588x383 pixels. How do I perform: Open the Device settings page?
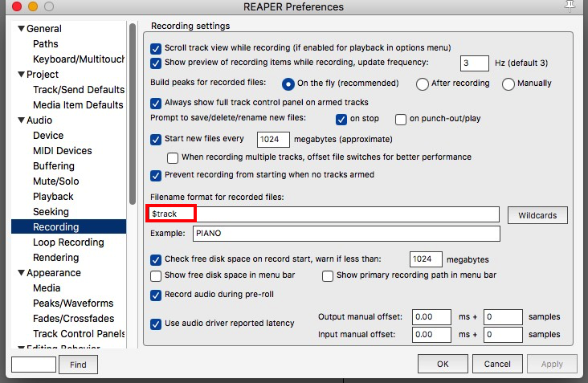(x=48, y=135)
